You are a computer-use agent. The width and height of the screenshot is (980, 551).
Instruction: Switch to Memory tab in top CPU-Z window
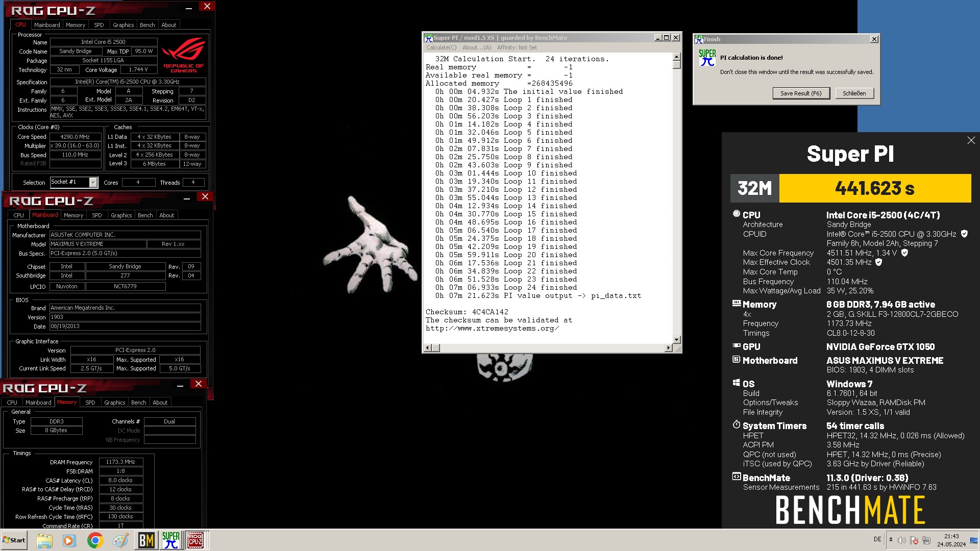coord(76,25)
